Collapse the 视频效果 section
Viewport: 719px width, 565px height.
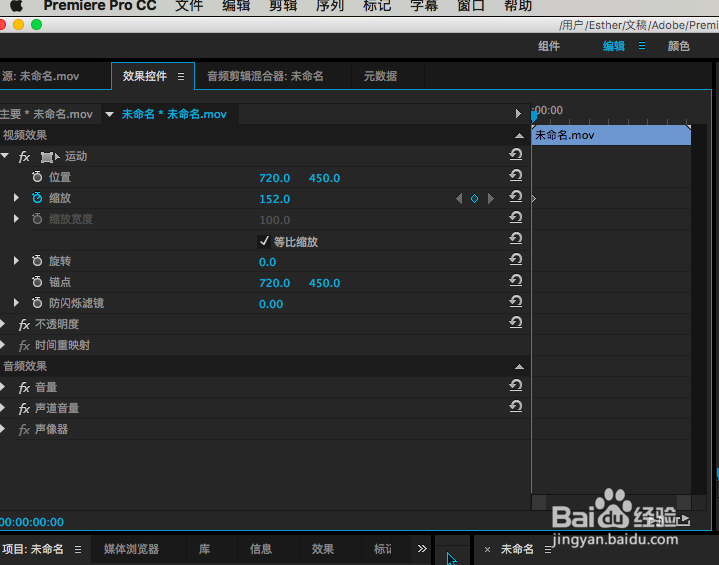(x=519, y=135)
